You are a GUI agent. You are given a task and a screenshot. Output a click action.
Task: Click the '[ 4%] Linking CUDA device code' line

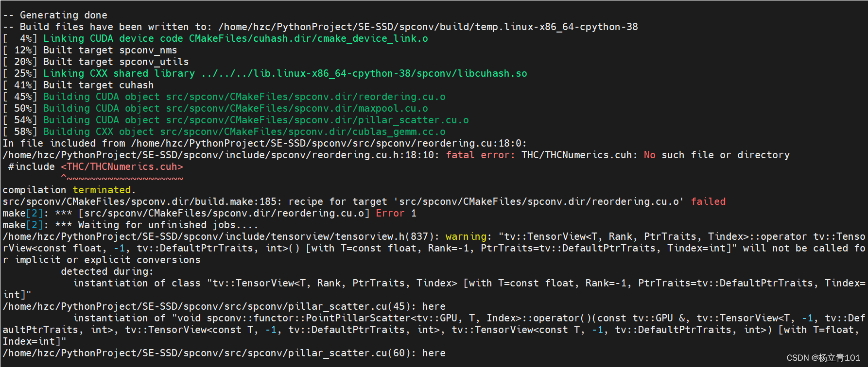coord(215,38)
